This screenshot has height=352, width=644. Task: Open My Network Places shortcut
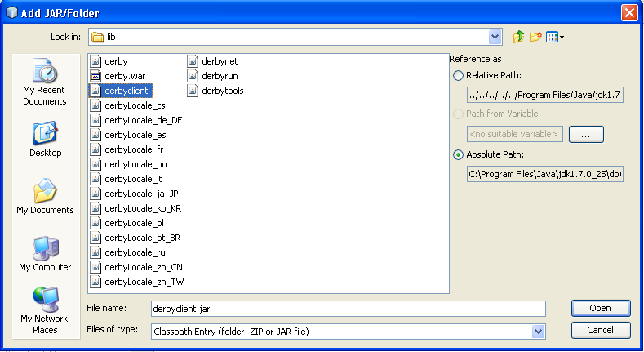coord(45,310)
